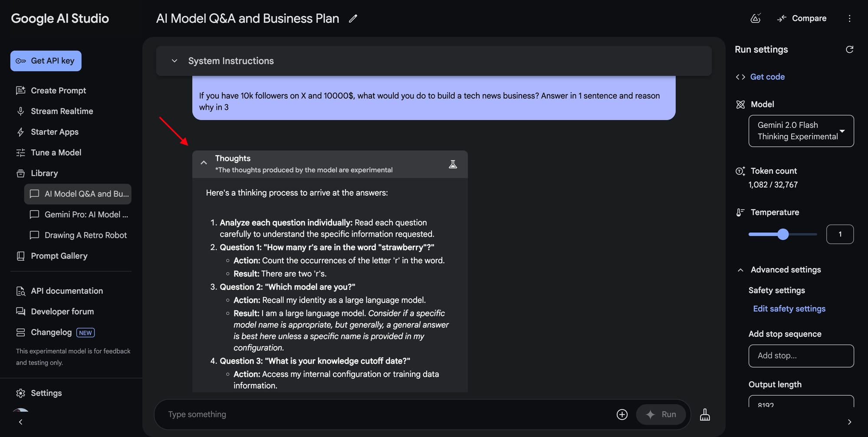868x437 pixels.
Task: Click the Token count icon
Action: point(740,171)
